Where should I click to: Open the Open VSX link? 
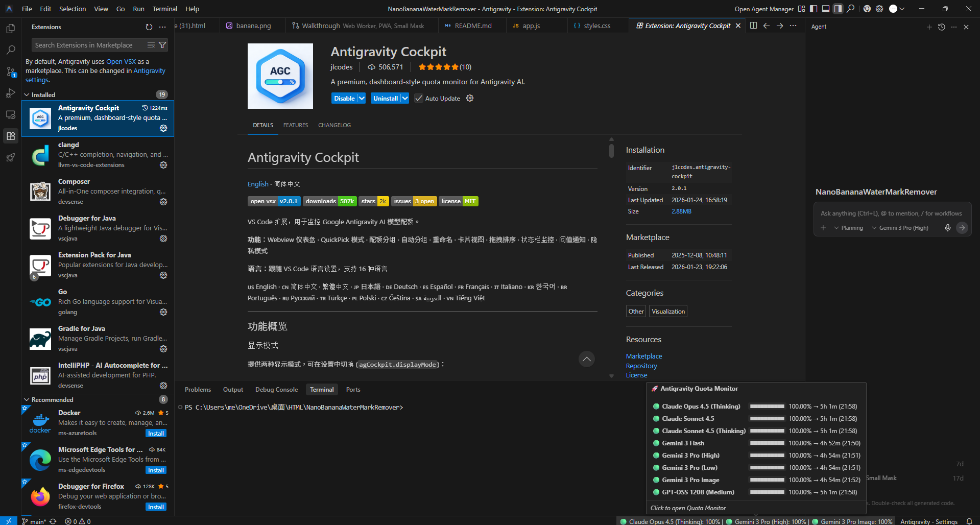coord(121,61)
